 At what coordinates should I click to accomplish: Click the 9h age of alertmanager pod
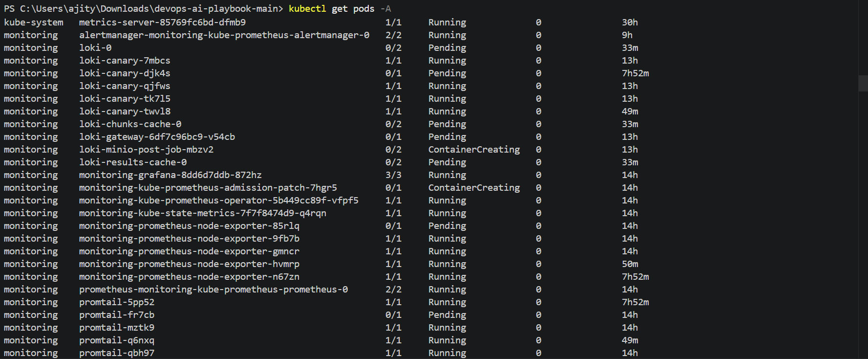click(x=627, y=35)
